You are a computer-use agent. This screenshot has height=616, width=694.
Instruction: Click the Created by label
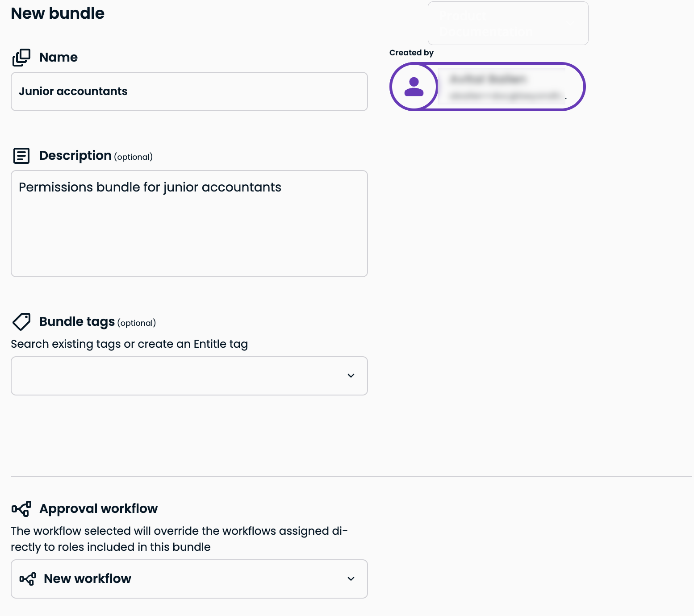411,53
